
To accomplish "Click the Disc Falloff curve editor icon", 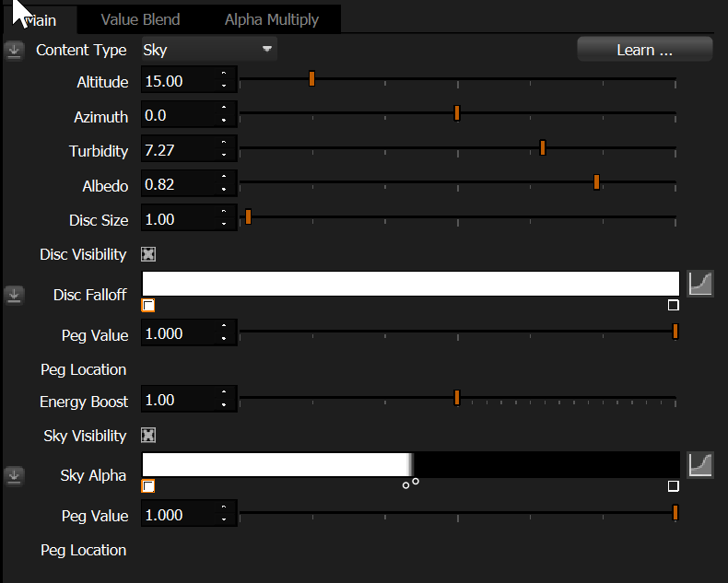I will click(701, 284).
